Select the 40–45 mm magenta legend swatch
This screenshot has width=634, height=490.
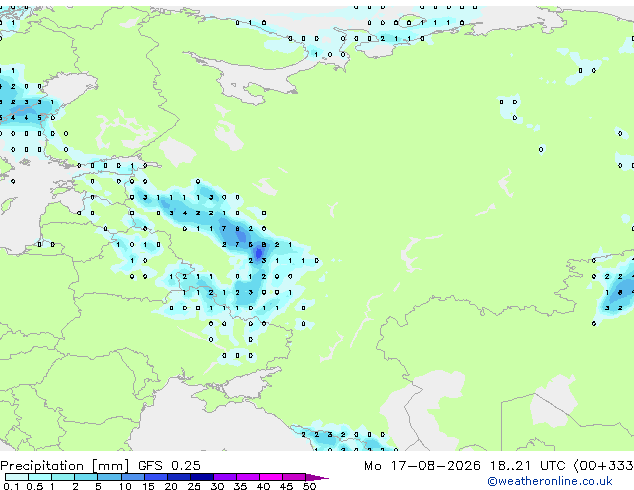pyautogui.click(x=271, y=477)
